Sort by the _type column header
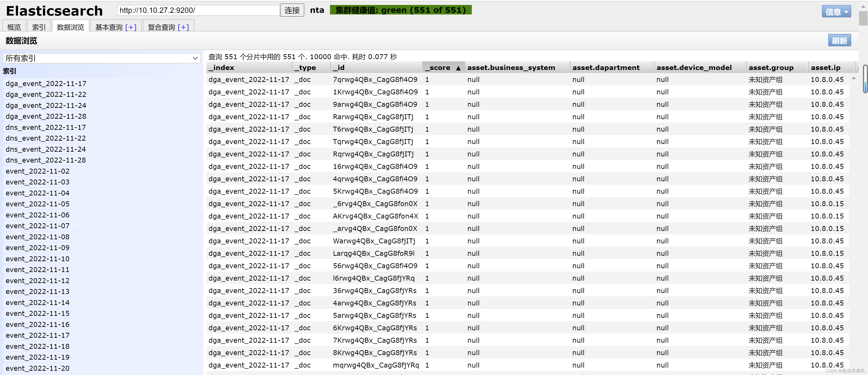868x375 pixels. pos(311,67)
